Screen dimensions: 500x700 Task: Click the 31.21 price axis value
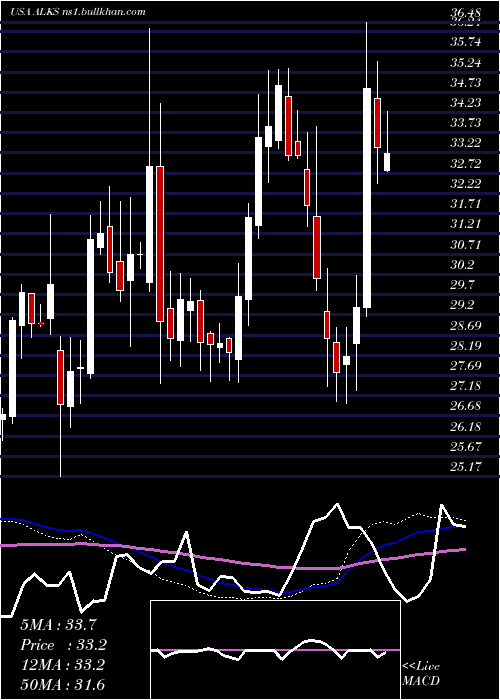coord(466,224)
